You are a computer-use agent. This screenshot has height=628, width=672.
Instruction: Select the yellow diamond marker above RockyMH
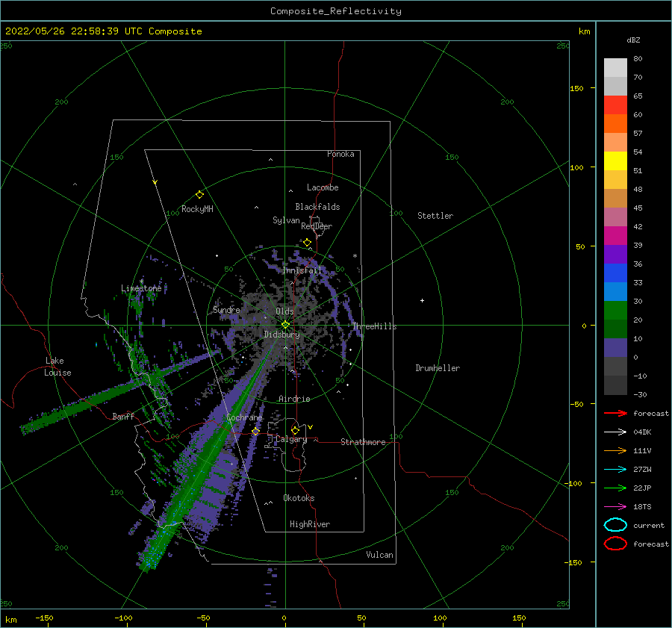point(199,195)
